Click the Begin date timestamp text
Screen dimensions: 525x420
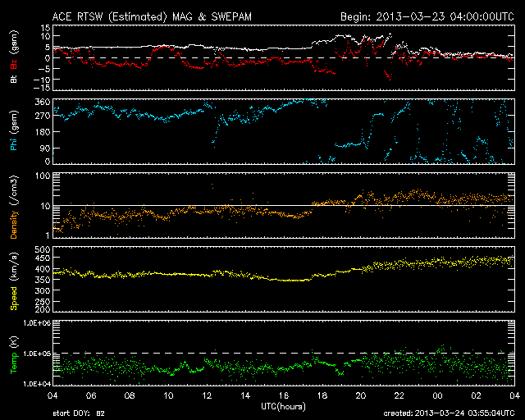coord(427,16)
